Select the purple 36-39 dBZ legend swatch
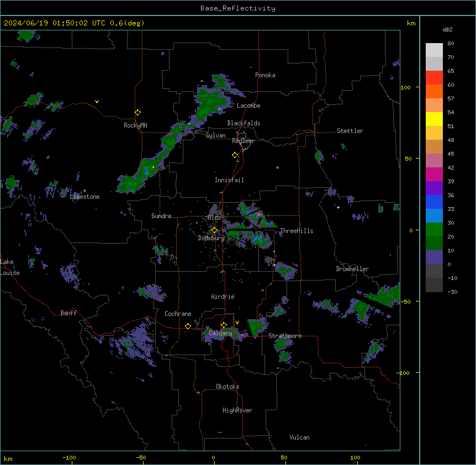476x465 pixels. pyautogui.click(x=434, y=188)
